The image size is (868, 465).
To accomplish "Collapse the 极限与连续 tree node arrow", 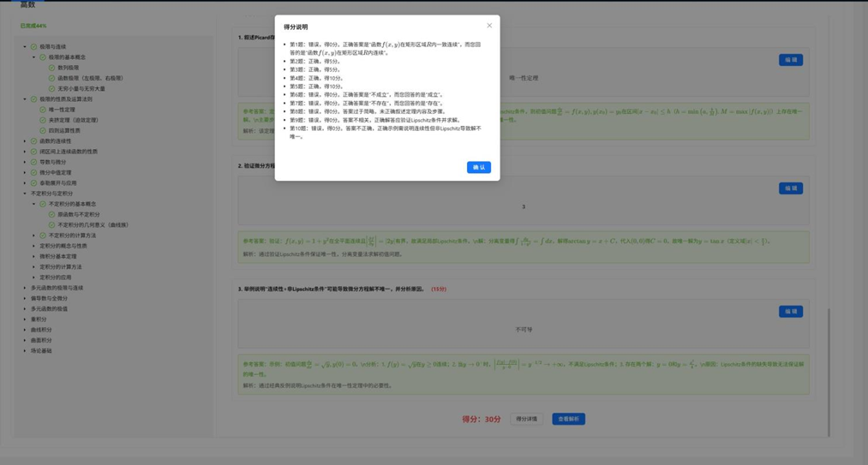I will click(x=25, y=47).
